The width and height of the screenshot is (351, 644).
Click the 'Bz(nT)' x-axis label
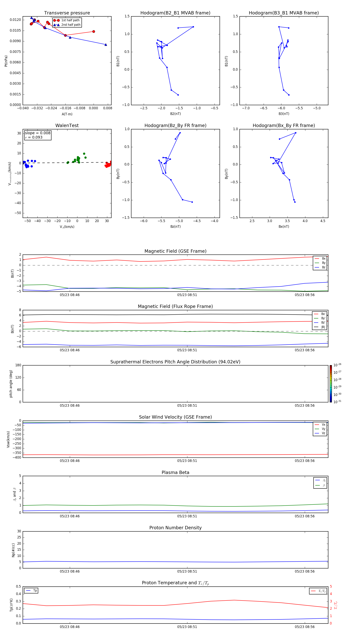point(175,227)
